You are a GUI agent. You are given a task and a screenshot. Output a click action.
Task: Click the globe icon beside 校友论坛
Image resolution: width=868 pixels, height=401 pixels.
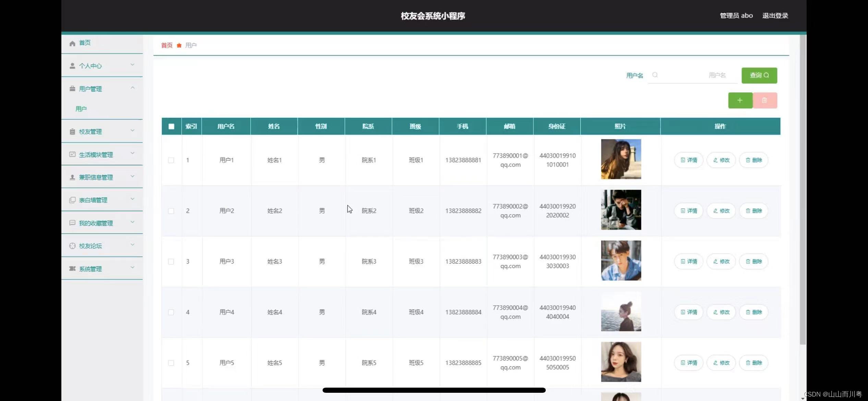pos(72,246)
